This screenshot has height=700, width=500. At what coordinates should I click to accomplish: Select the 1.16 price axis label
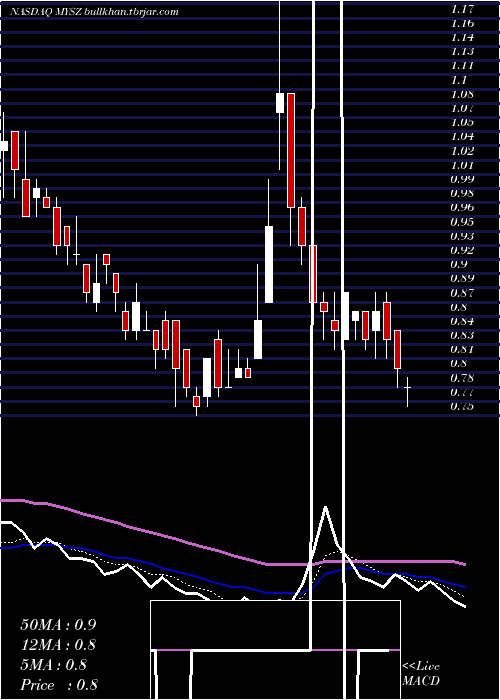(462, 23)
